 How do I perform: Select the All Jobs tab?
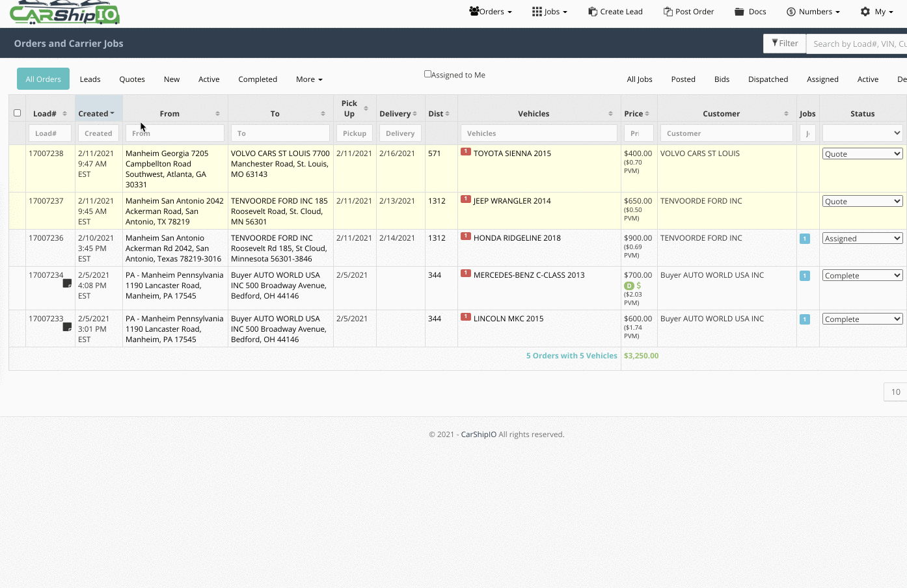coord(640,79)
